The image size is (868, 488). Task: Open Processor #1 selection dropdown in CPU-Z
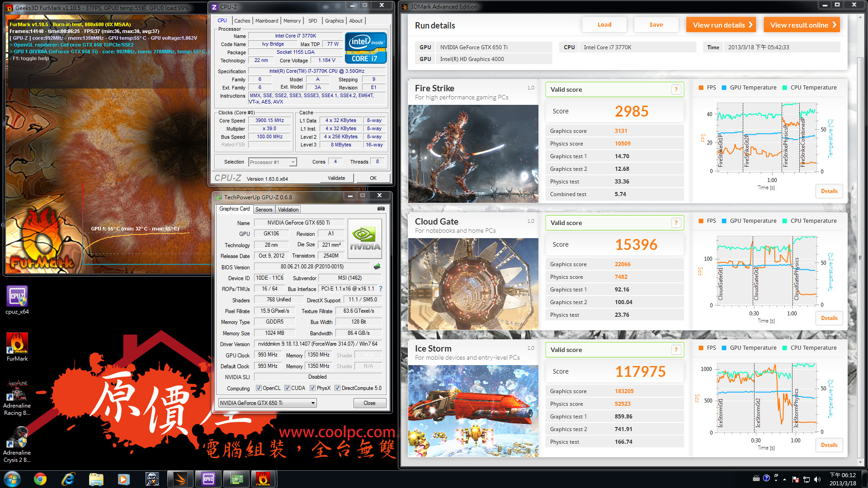(273, 162)
